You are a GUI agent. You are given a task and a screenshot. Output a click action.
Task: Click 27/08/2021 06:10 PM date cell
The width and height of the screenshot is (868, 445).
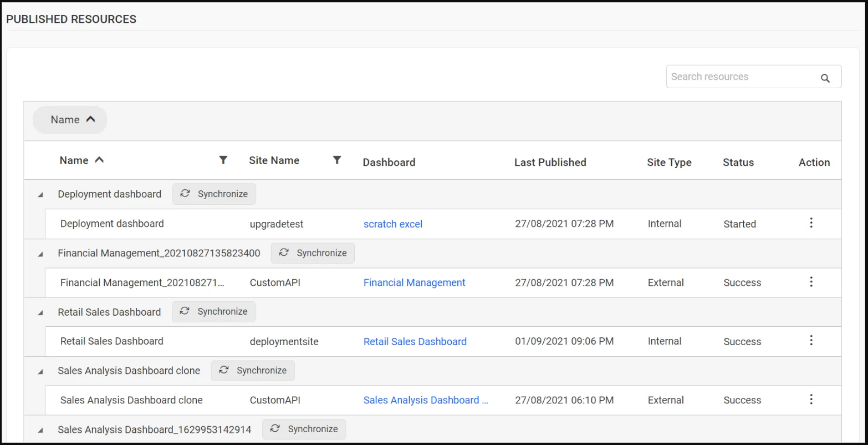pos(564,400)
